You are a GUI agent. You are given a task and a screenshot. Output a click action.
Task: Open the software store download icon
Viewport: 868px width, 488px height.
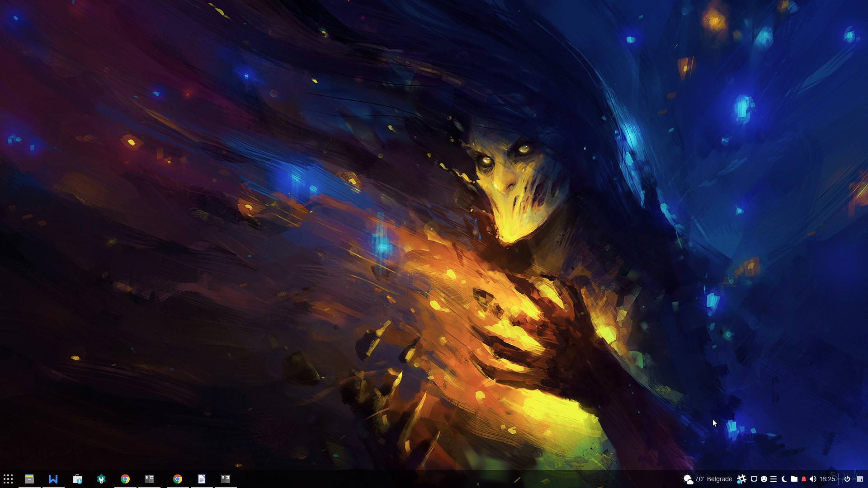[x=77, y=479]
